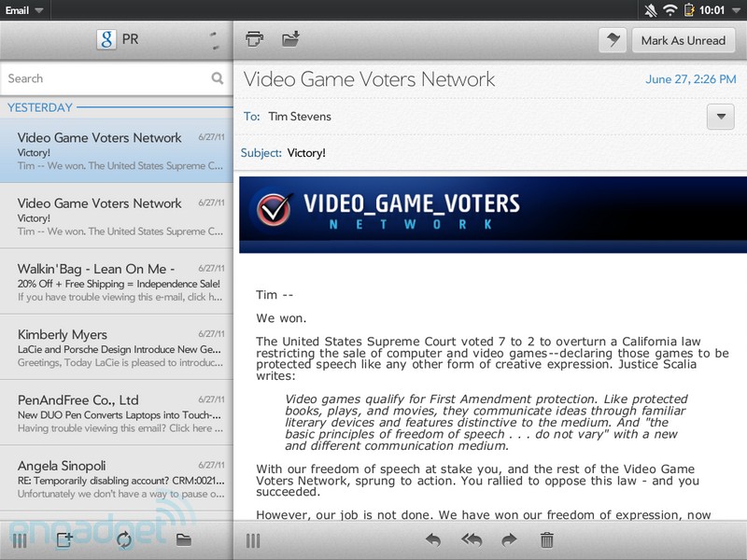Move email to folder

click(x=290, y=39)
